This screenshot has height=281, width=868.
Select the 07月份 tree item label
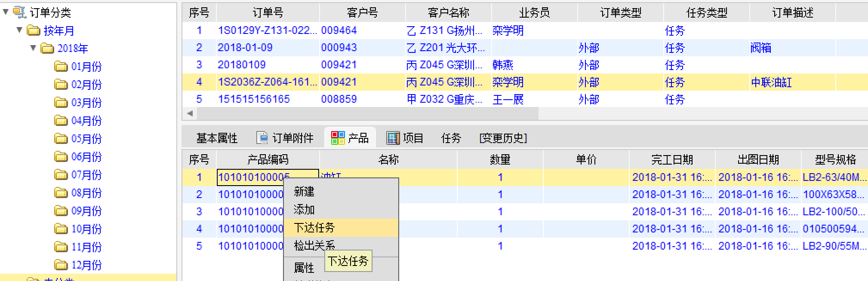[x=86, y=175]
